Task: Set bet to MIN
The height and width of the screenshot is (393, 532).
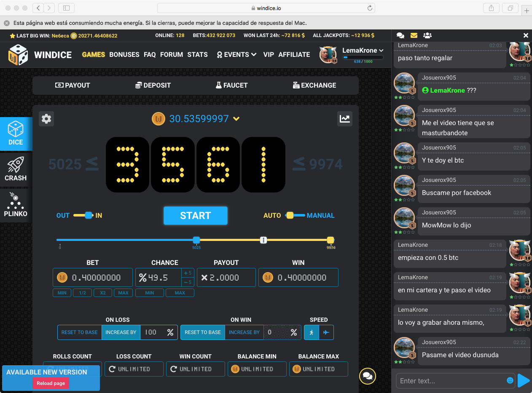Action: pyautogui.click(x=62, y=293)
